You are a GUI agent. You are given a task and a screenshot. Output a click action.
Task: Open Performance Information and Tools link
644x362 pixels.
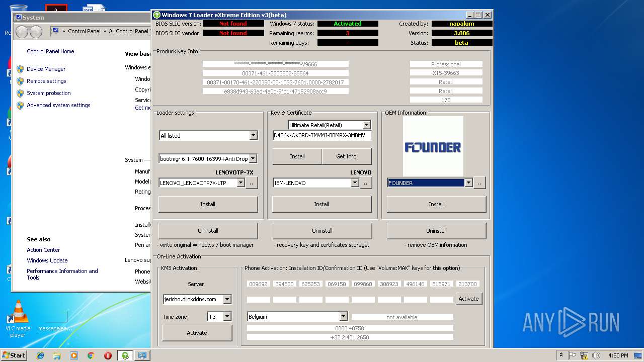(62, 274)
